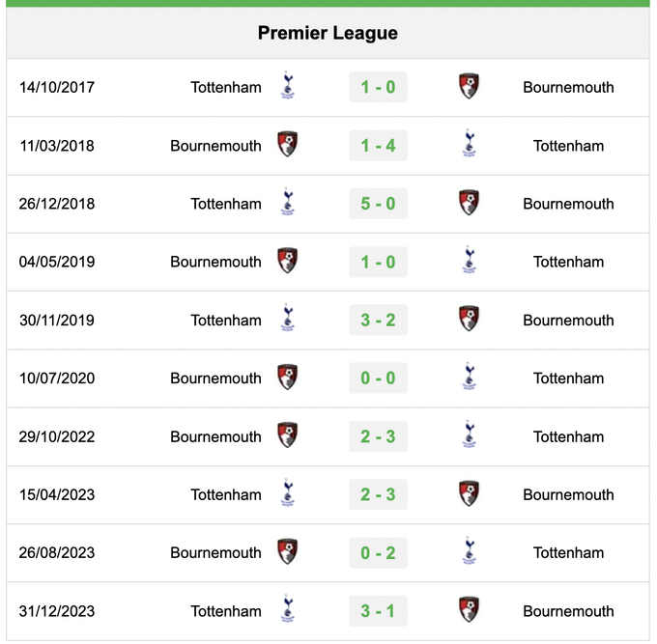The height and width of the screenshot is (644, 657).
Task: Click Bournemouth crest in the 10/07/2020 row
Action: [288, 377]
